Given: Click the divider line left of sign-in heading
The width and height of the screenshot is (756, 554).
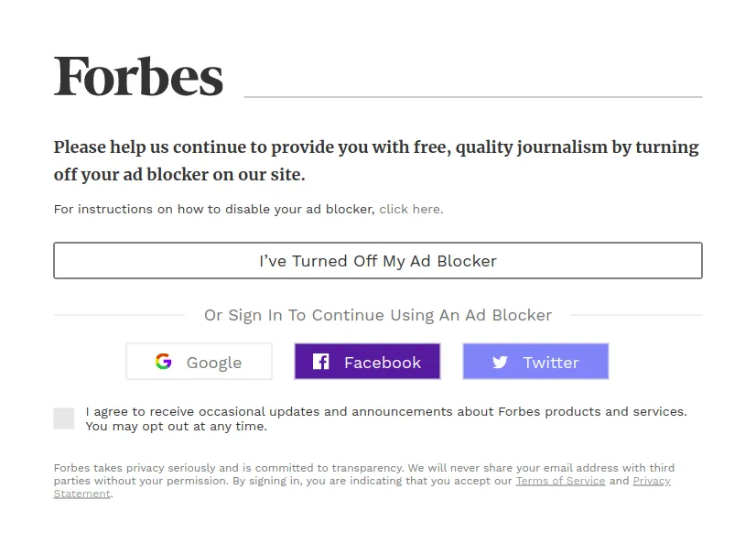Looking at the screenshot, I should [119, 315].
